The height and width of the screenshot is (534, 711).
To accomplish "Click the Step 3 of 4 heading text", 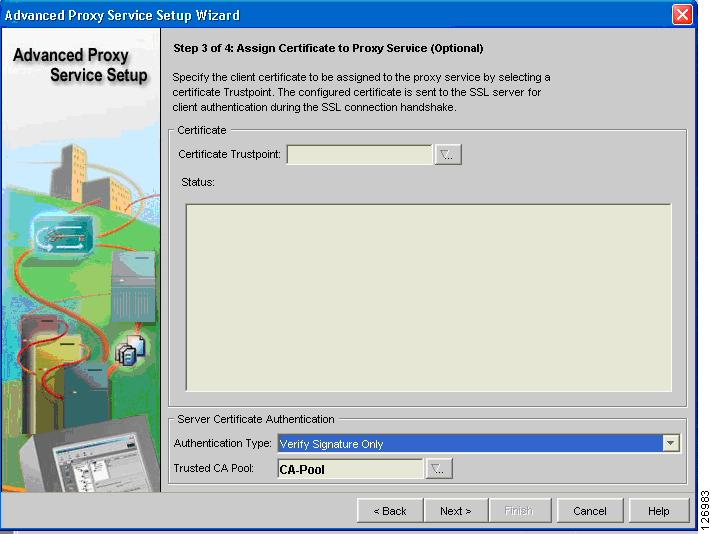I will 328,48.
